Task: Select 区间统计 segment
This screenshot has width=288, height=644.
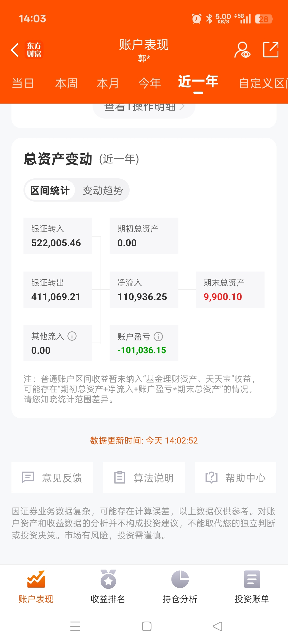Action: (x=50, y=190)
